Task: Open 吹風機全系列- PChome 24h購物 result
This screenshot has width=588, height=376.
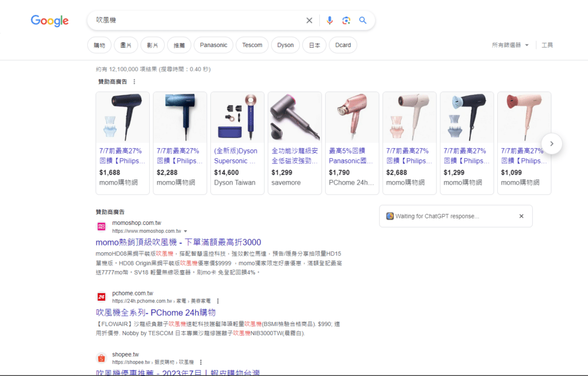Action: pos(156,313)
